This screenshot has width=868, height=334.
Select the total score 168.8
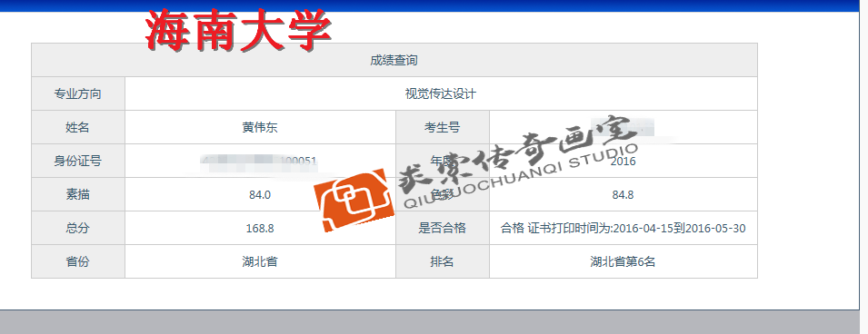pyautogui.click(x=260, y=229)
